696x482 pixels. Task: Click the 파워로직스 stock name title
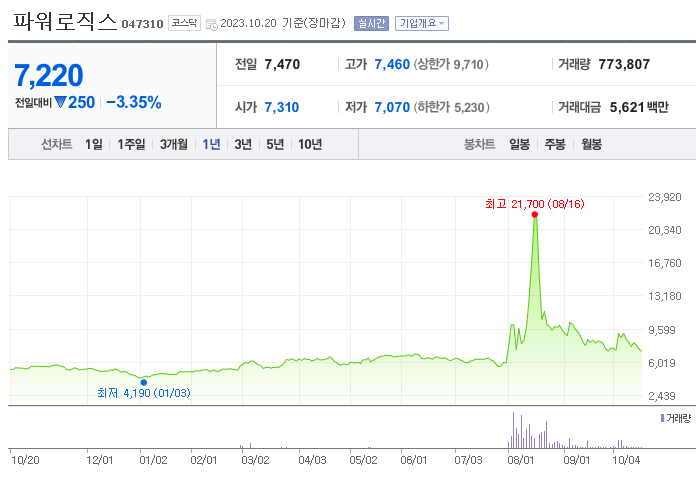(65, 21)
